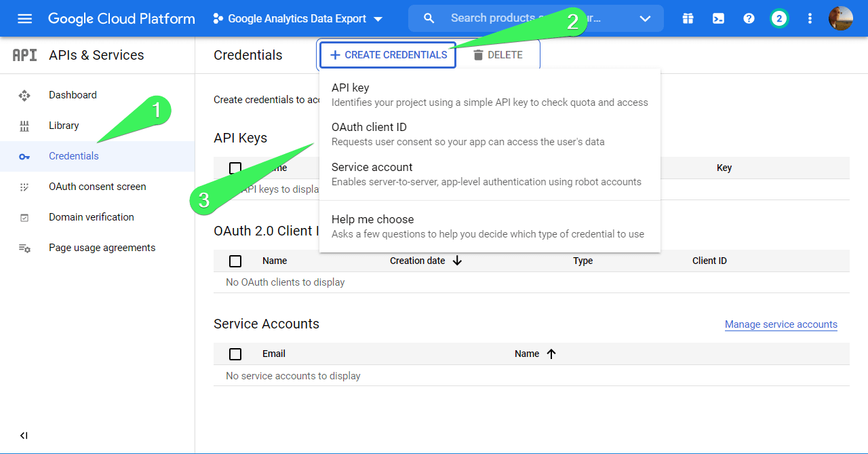
Task: Click the Email column header
Action: tap(274, 354)
